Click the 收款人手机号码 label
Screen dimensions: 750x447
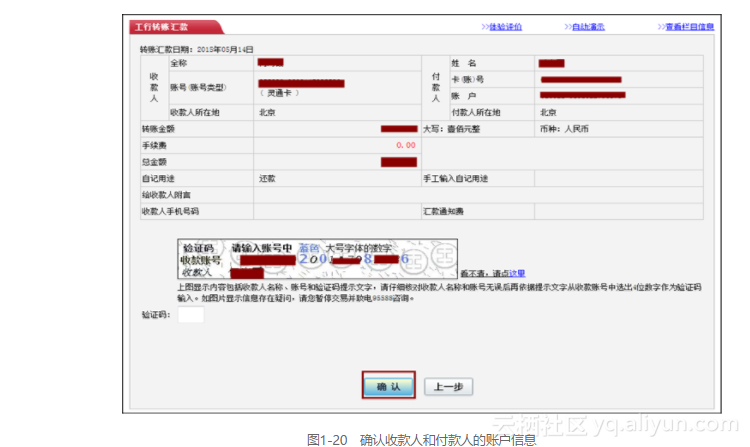coord(170,211)
